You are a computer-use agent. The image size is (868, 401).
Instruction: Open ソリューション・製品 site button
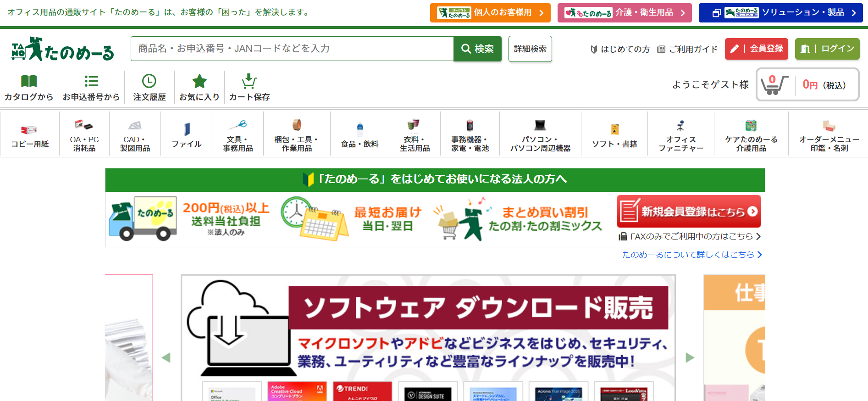click(780, 13)
